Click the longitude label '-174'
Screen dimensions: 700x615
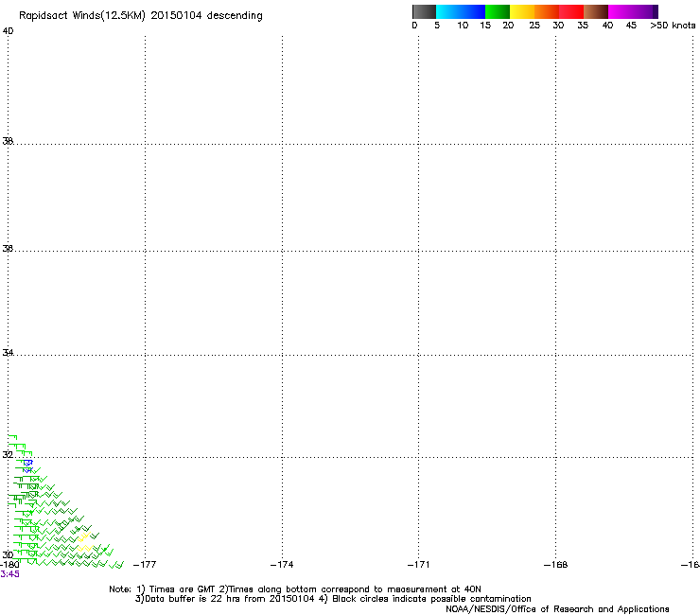pyautogui.click(x=282, y=565)
